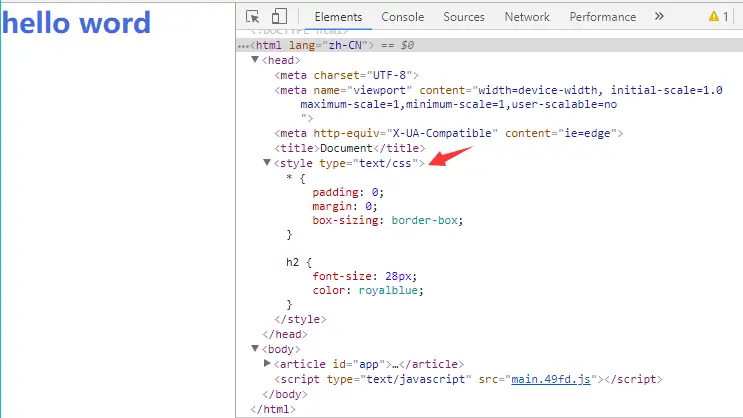Show more DevTools tabs chevron
This screenshot has width=743, height=418.
659,17
